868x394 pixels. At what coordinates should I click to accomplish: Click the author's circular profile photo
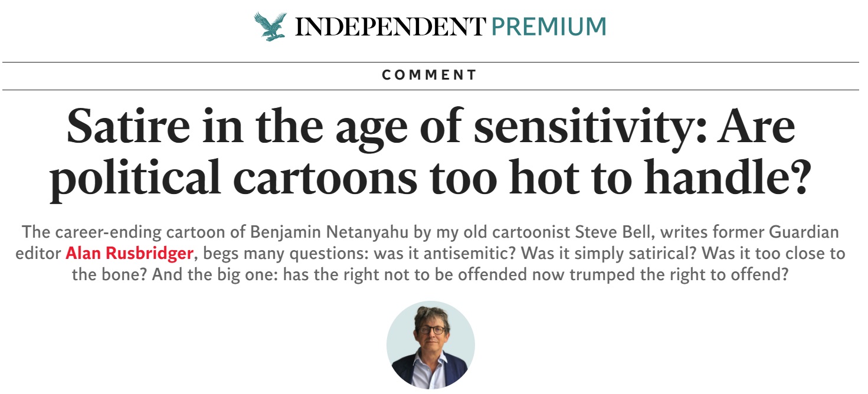point(431,345)
